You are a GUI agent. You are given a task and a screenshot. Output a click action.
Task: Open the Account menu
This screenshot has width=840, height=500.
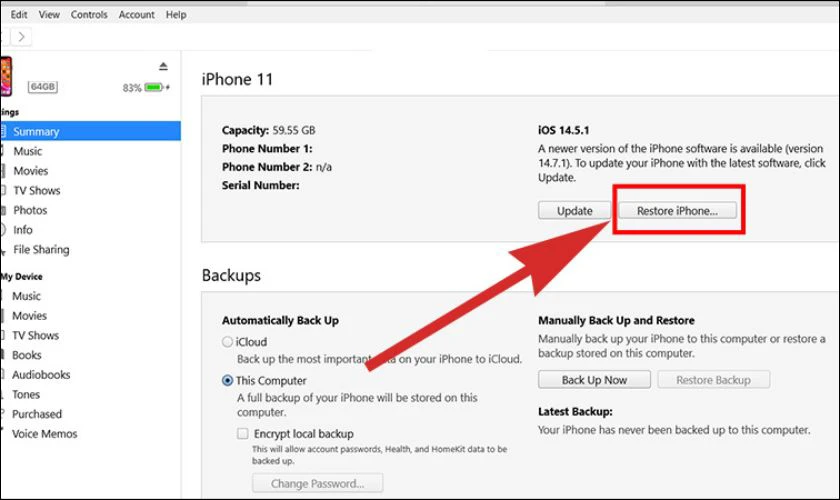(x=137, y=14)
